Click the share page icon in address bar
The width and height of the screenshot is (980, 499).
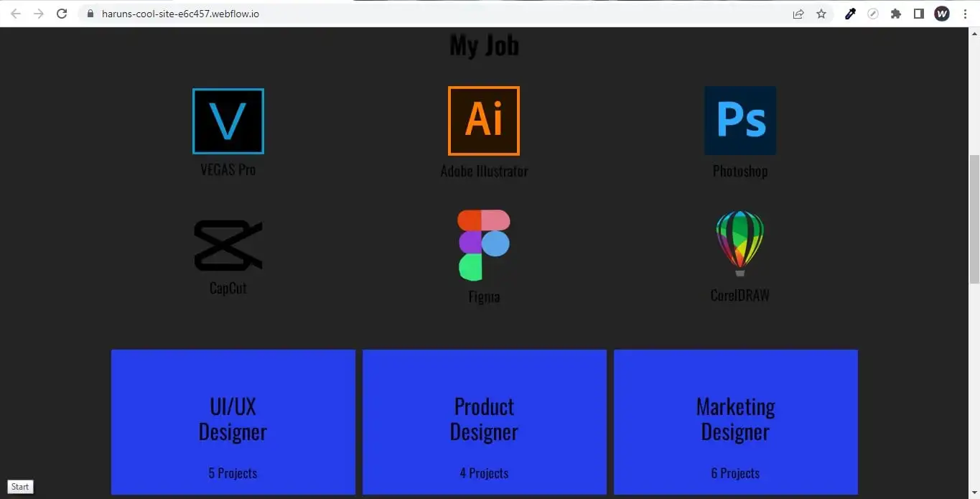798,14
